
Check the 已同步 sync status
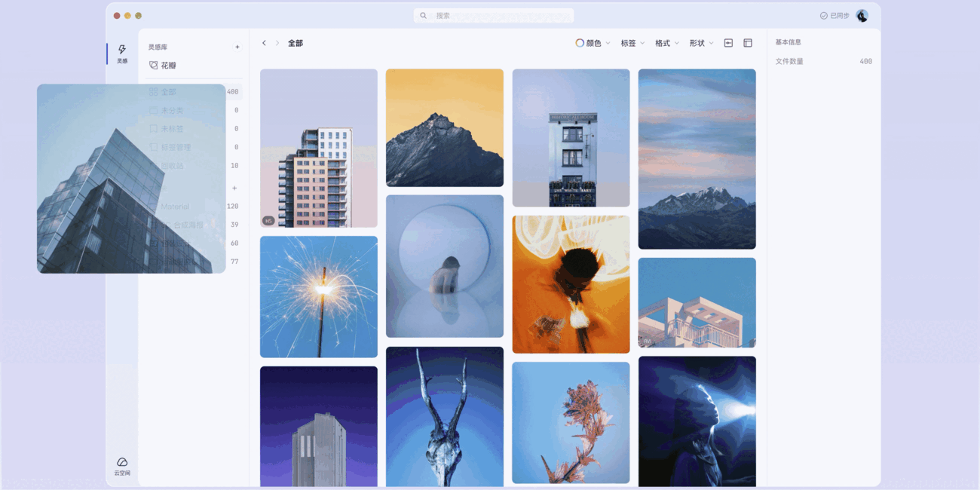coord(835,15)
